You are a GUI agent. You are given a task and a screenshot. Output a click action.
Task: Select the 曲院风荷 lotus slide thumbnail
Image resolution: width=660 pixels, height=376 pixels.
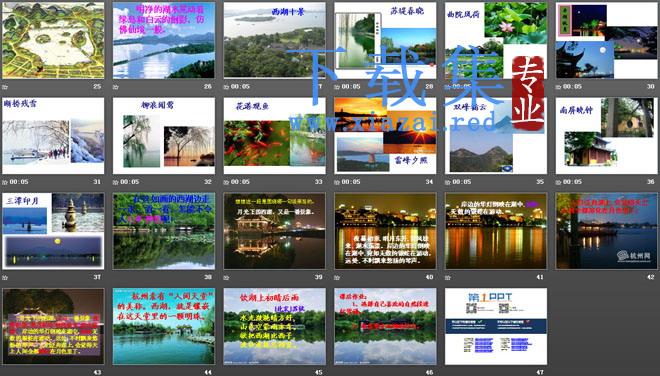pyautogui.click(x=496, y=40)
